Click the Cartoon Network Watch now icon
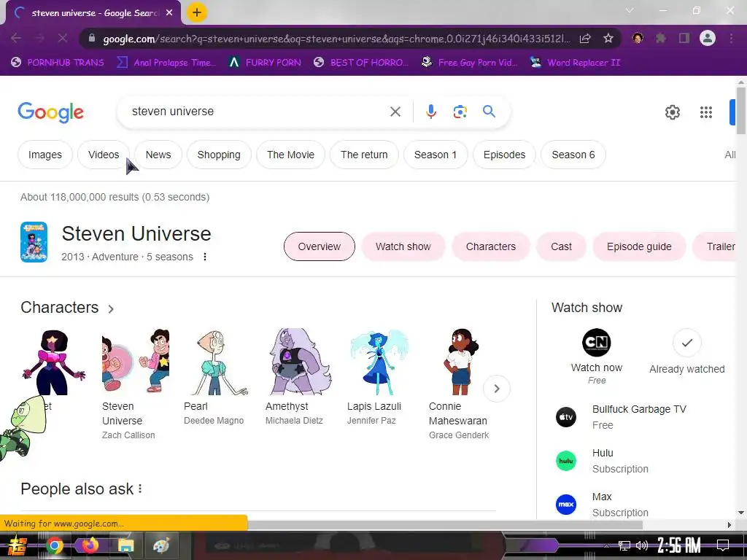The image size is (747, 560). (x=597, y=343)
